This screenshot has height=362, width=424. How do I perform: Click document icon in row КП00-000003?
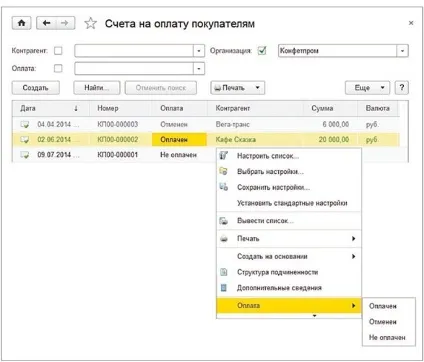pyautogui.click(x=25, y=124)
